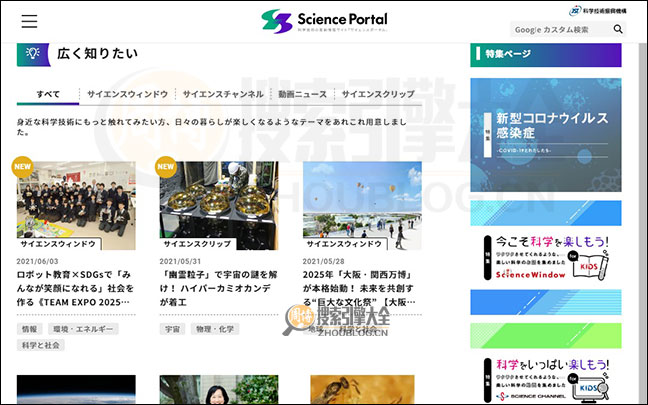Click the lightbulb icon beside 広く知りたい
648x405 pixels.
coord(33,54)
